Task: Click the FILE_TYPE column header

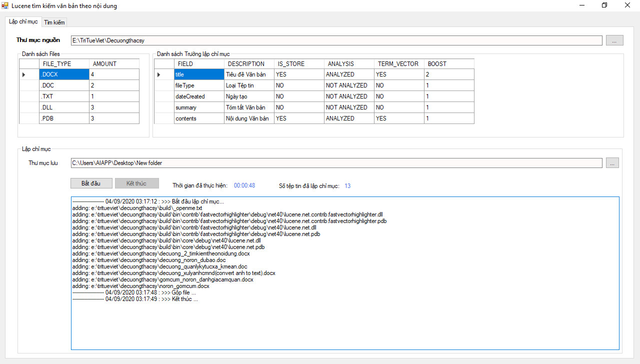Action: click(x=64, y=64)
